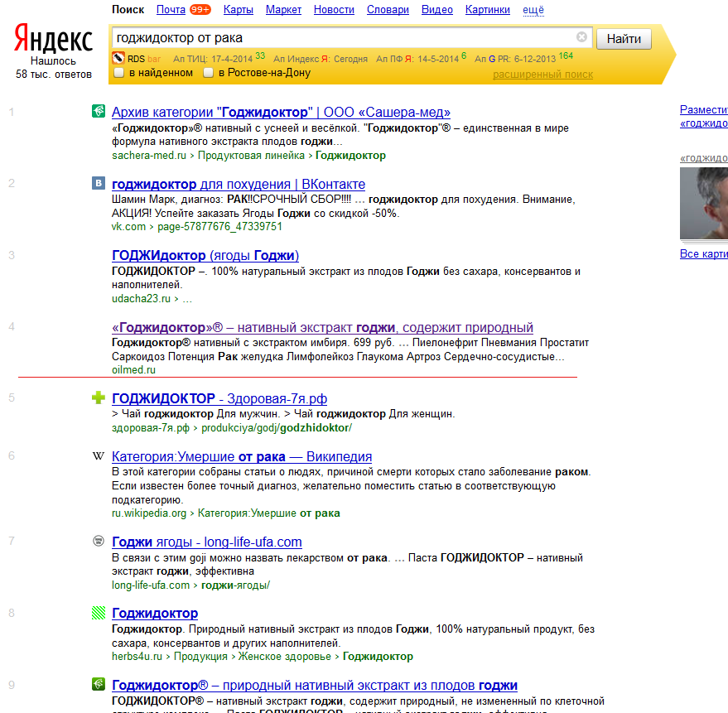Click the sachera-med.ru green URL
Viewport: 728px width, 713px height.
coord(148,155)
